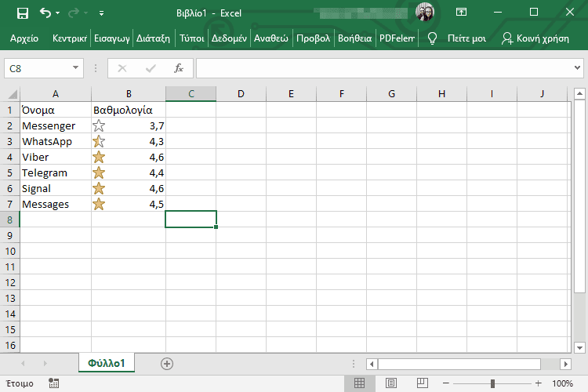Screen dimensions: 588x392
Task: Open the Αρχείο menu tab
Action: pyautogui.click(x=24, y=38)
